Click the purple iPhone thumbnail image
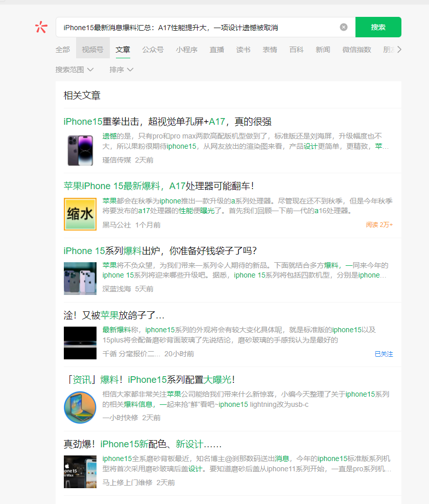 coord(80,150)
